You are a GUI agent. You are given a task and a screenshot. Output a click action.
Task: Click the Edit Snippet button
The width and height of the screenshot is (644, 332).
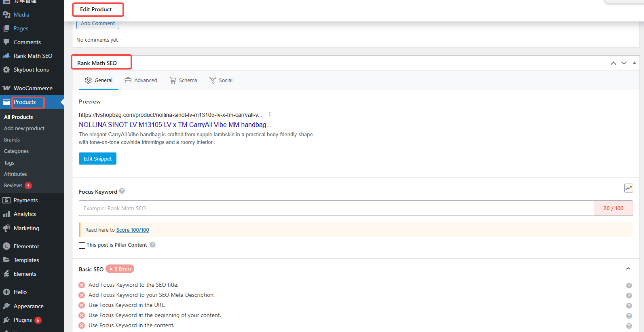97,159
